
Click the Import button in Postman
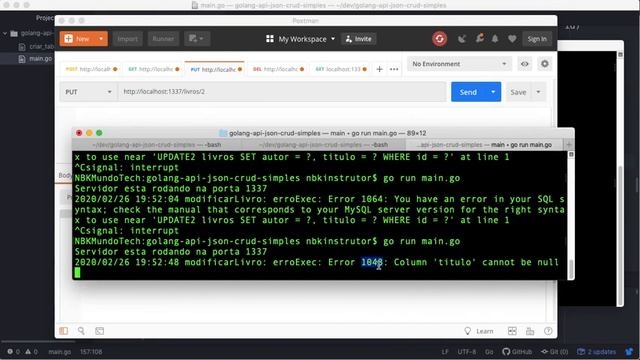(128, 39)
